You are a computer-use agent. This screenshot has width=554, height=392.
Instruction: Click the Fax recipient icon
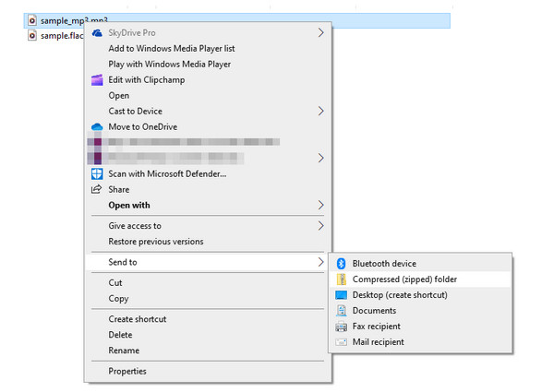click(342, 327)
